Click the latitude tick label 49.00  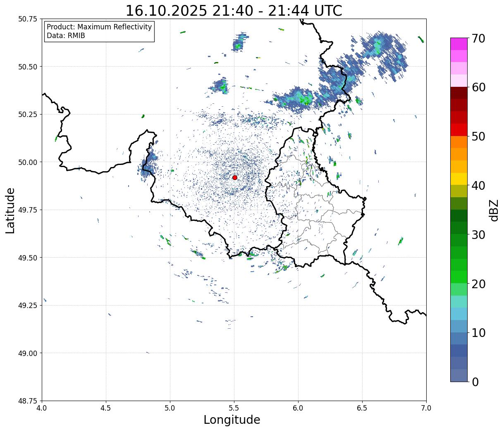pos(28,353)
